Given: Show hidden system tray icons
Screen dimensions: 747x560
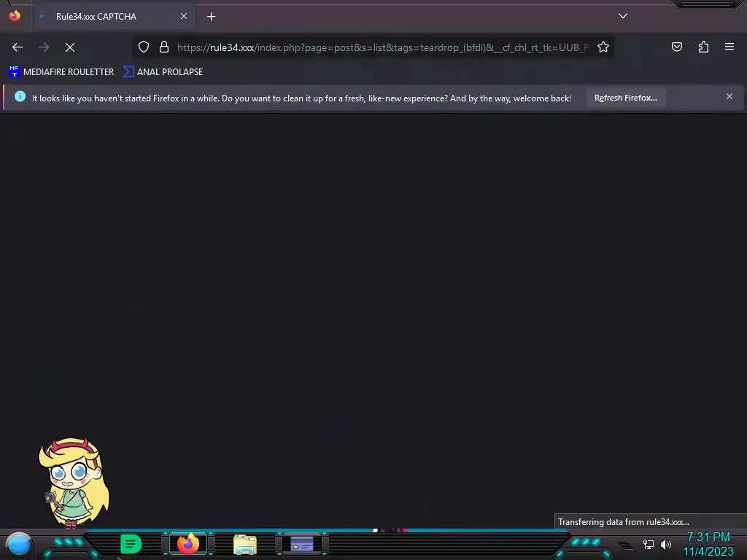Looking at the screenshot, I should tap(625, 545).
